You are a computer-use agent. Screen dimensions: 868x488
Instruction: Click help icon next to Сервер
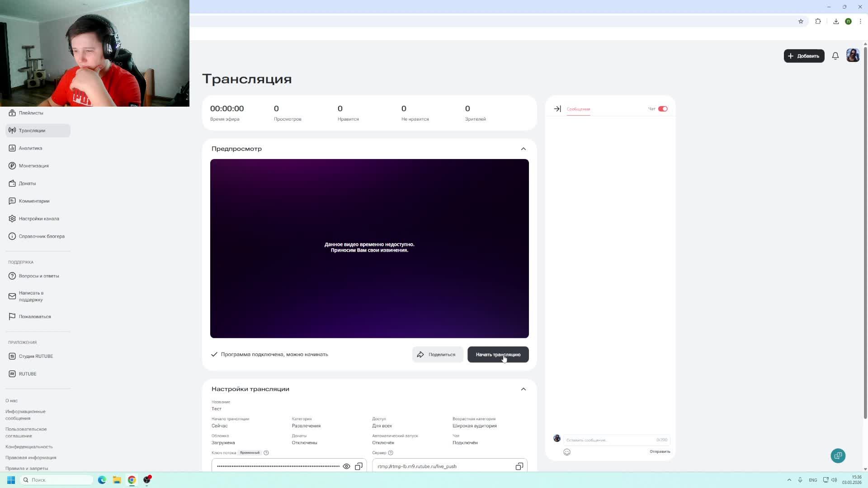[391, 453]
